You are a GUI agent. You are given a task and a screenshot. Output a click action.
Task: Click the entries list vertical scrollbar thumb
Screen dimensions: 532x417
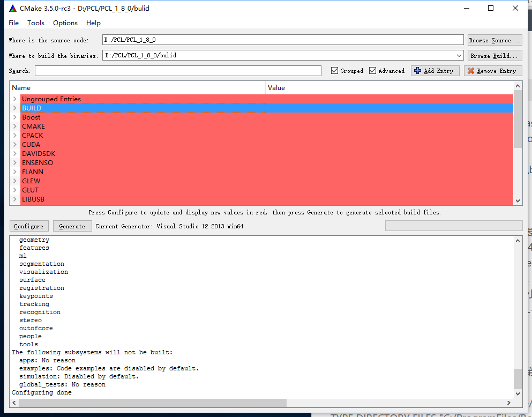(518, 119)
